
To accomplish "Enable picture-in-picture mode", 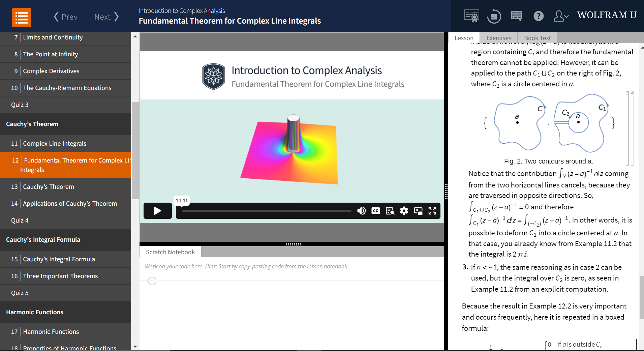I will [418, 211].
